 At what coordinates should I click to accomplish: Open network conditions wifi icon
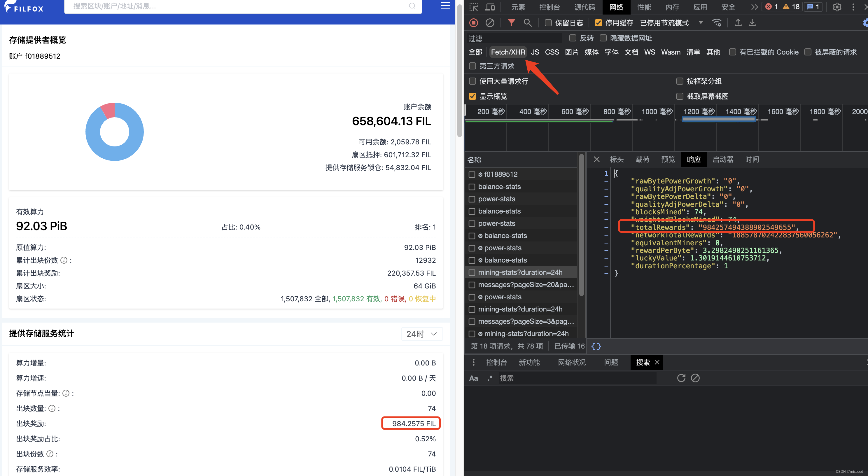tap(717, 23)
